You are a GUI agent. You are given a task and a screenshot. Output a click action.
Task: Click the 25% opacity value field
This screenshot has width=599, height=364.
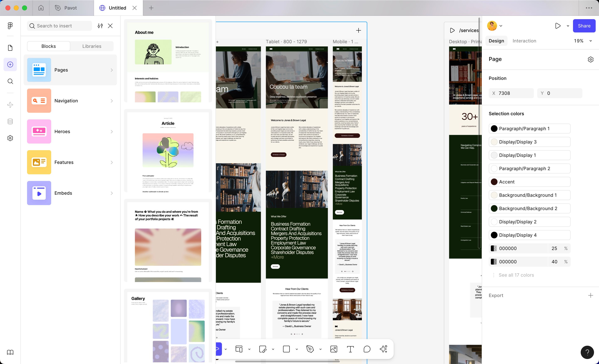(554, 248)
